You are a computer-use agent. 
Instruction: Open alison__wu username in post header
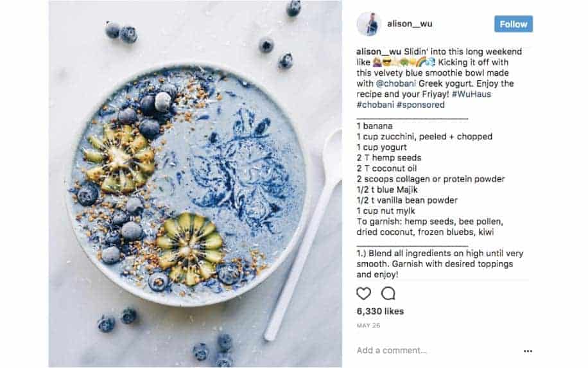click(410, 24)
